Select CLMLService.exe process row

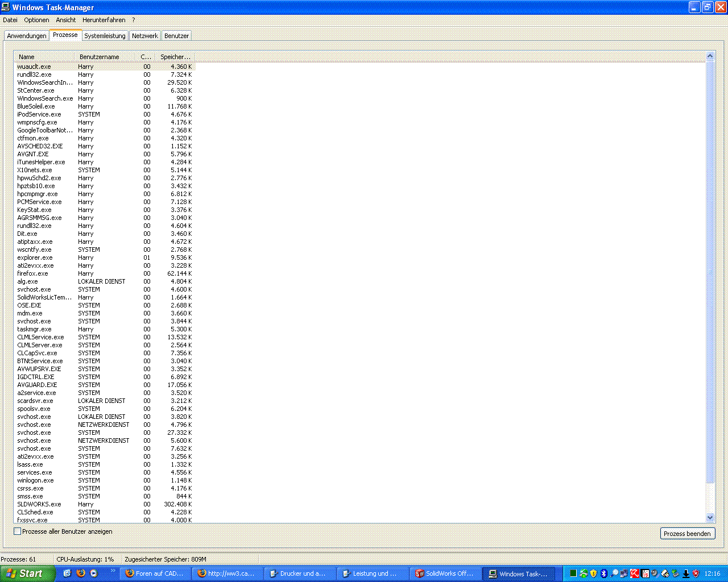pos(105,337)
